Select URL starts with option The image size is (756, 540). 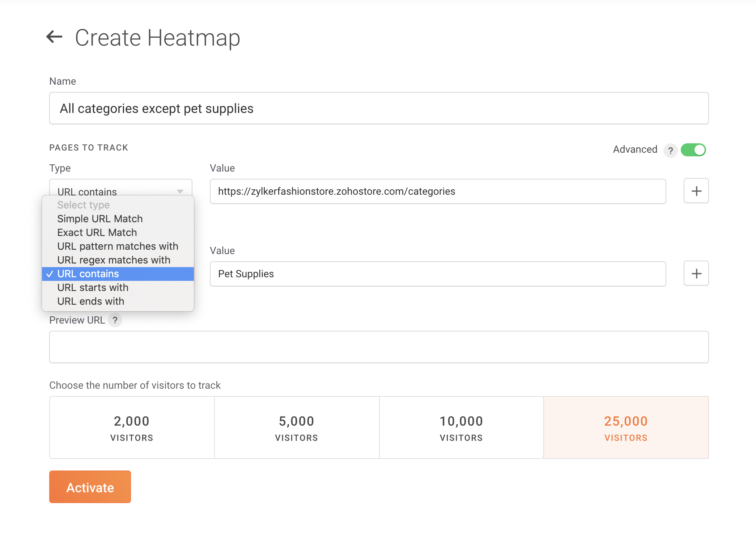point(93,287)
